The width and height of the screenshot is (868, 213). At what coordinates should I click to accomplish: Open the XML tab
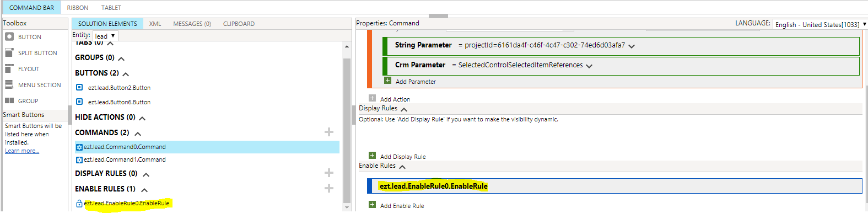(x=155, y=24)
